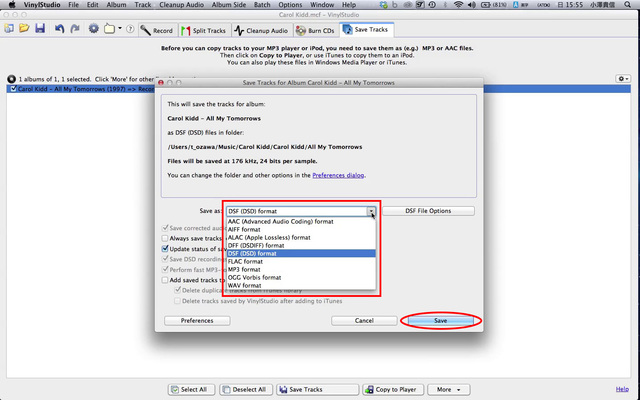The width and height of the screenshot is (640, 400).
Task: Open Spotlight search magnifier icon
Action: point(628,5)
